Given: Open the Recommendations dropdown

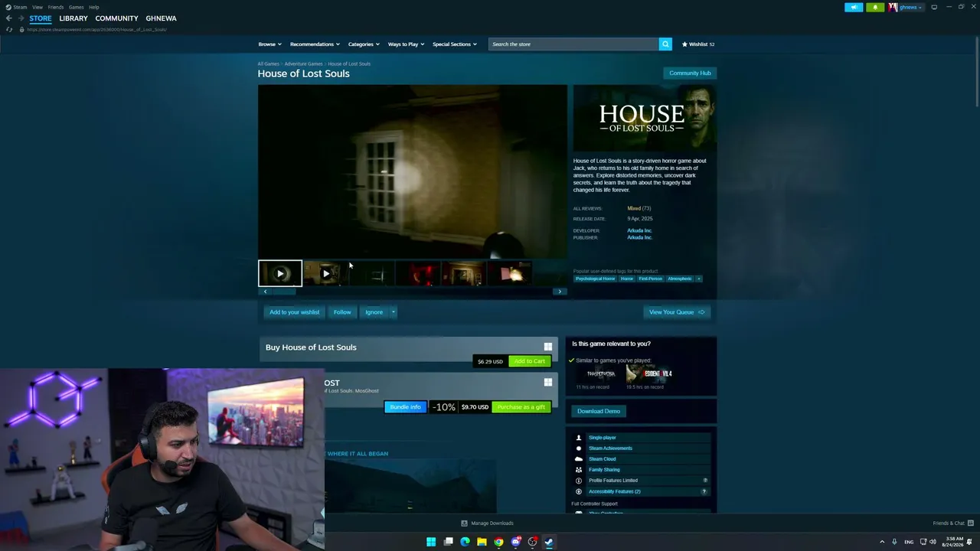Looking at the screenshot, I should coord(315,44).
